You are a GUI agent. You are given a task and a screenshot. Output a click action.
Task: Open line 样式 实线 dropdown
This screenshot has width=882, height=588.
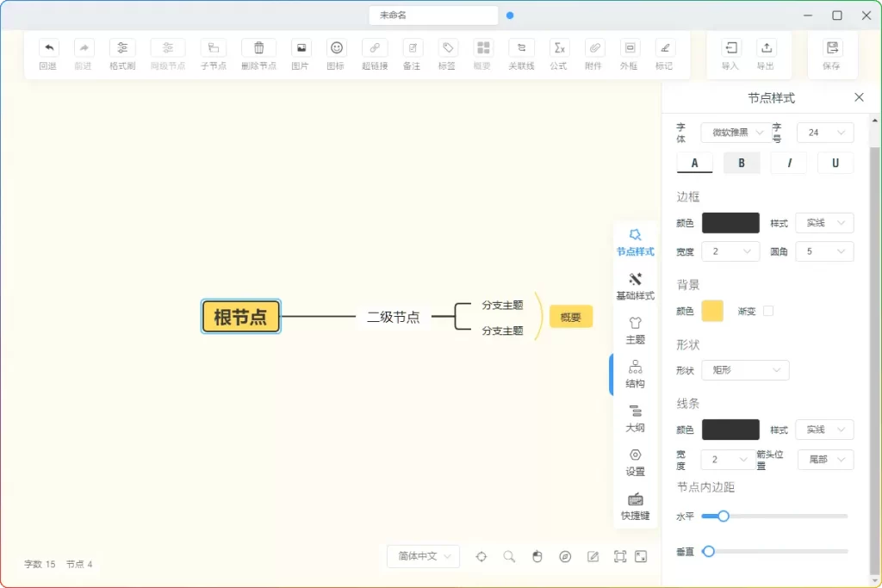pos(824,430)
